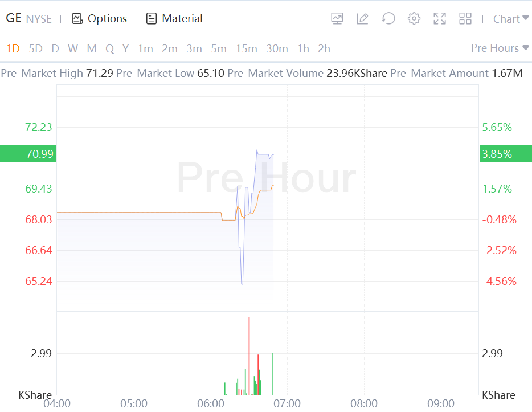Click the Material document icon

[x=152, y=19]
